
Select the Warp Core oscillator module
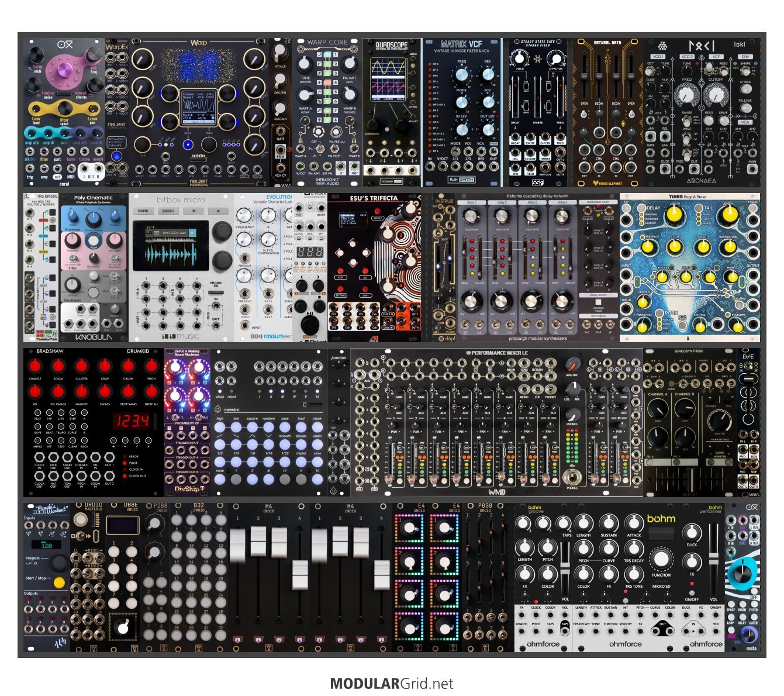pyautogui.click(x=327, y=112)
